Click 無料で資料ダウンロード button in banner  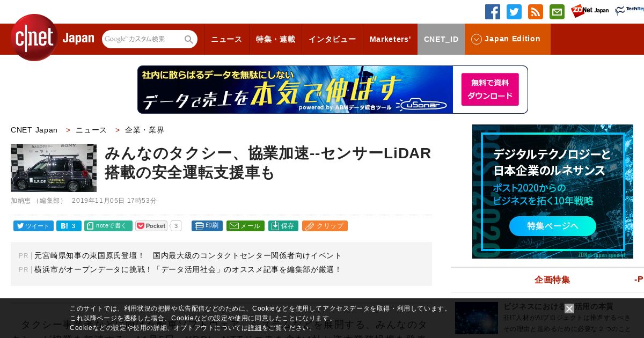click(x=490, y=90)
